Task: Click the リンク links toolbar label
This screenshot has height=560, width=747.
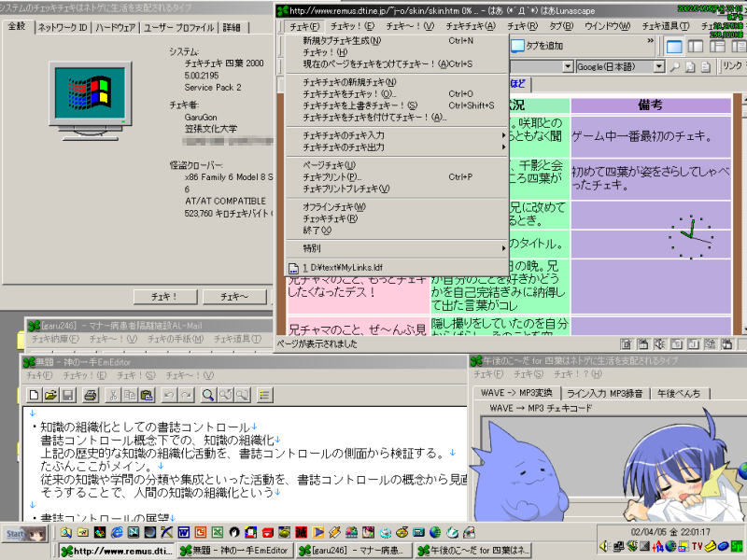Action: [733, 66]
